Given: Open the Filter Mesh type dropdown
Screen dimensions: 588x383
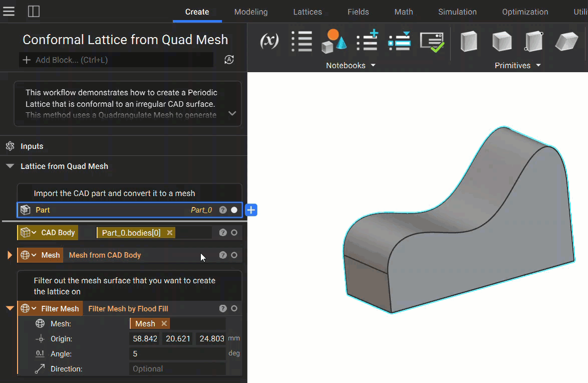Looking at the screenshot, I should [34, 309].
